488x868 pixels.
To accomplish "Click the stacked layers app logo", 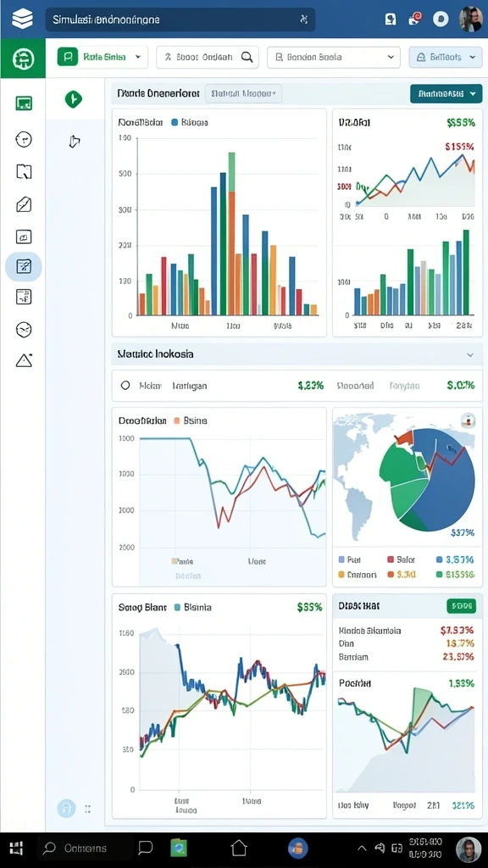I will [x=22, y=19].
